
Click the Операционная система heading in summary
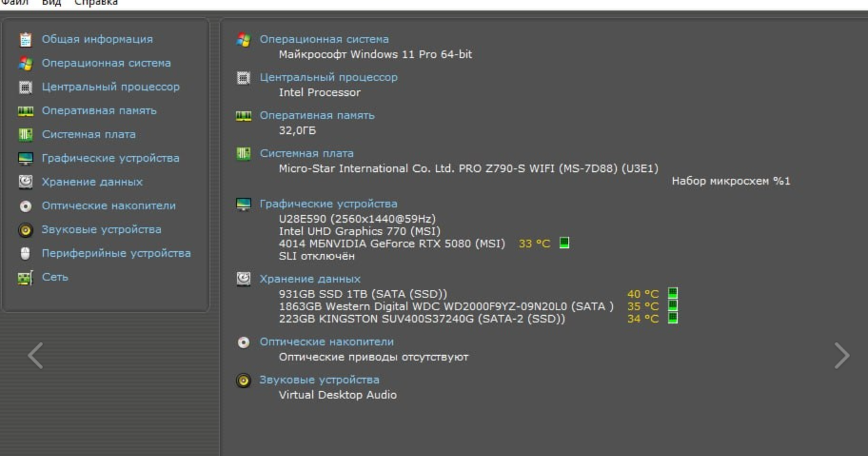pyautogui.click(x=324, y=39)
